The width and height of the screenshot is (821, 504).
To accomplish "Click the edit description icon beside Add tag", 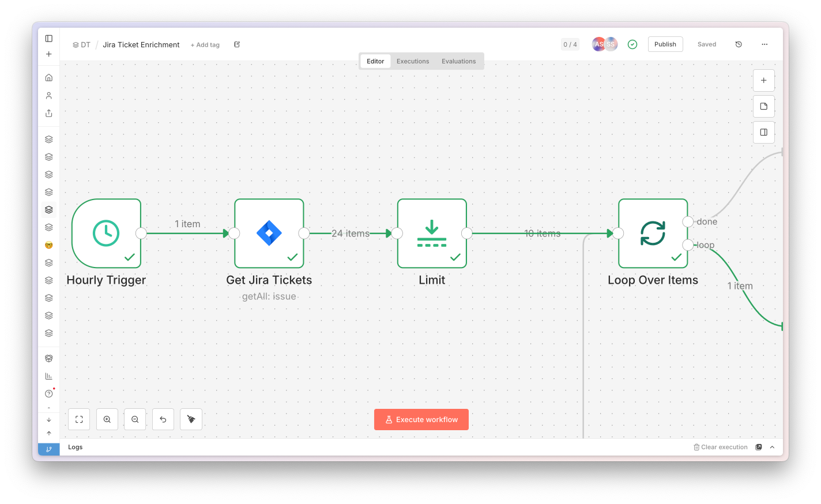I will (237, 44).
